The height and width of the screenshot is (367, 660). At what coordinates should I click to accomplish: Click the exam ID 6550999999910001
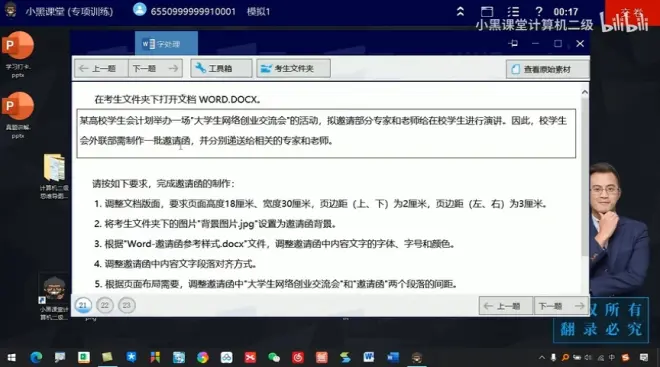tap(193, 11)
